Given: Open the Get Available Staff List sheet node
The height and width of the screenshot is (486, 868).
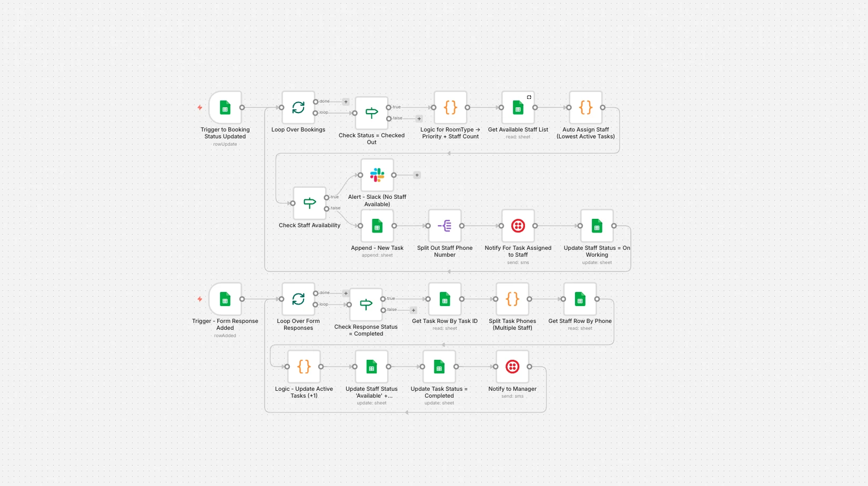Looking at the screenshot, I should point(518,107).
